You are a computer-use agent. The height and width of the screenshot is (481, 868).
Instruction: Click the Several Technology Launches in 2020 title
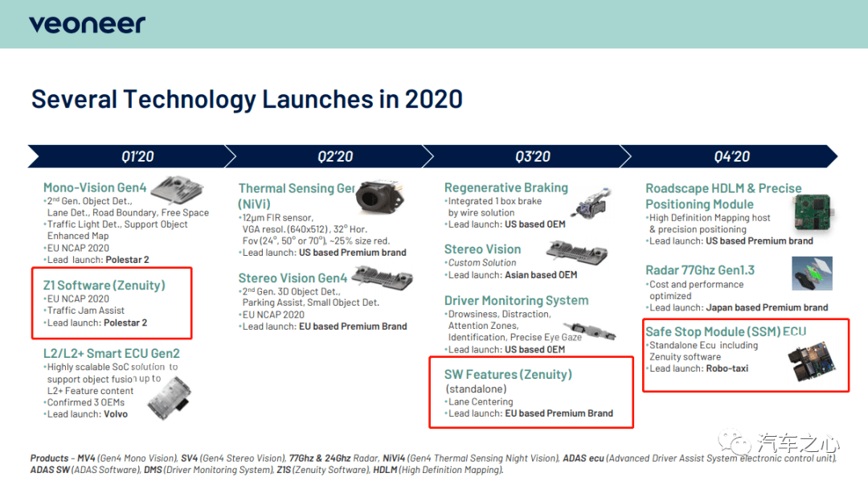click(247, 99)
